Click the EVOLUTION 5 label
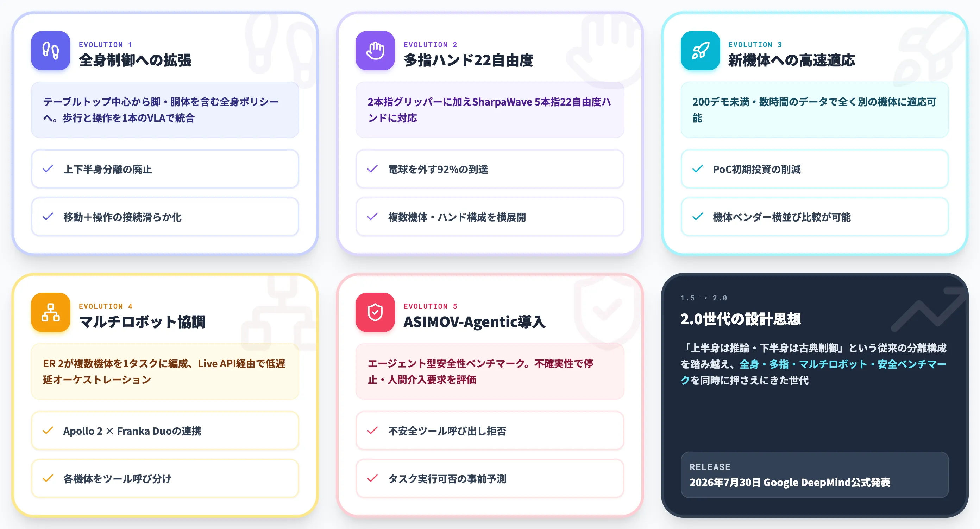 [430, 306]
